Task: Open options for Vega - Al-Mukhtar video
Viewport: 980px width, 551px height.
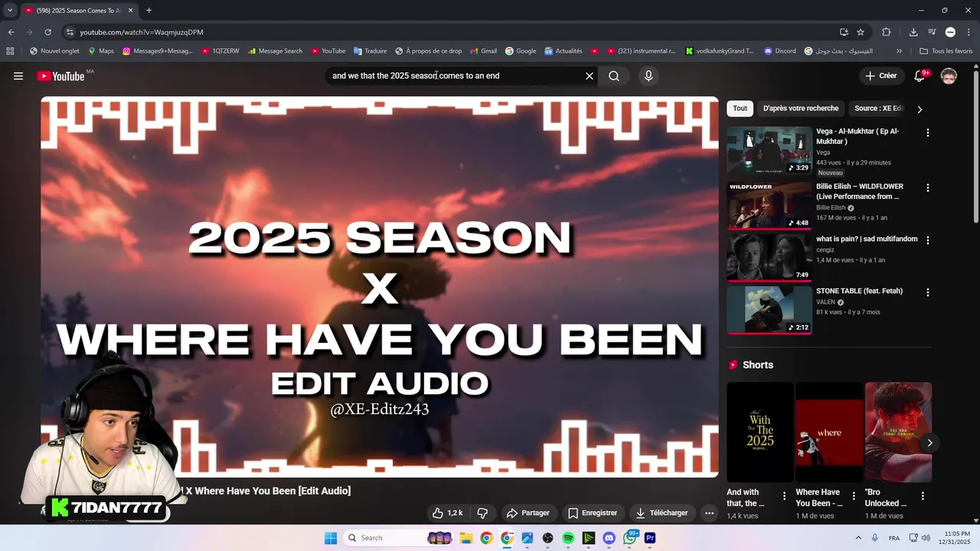Action: (928, 133)
